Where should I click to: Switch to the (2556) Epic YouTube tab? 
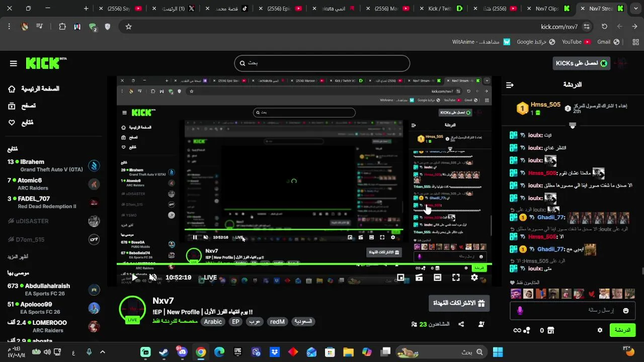[279, 9]
